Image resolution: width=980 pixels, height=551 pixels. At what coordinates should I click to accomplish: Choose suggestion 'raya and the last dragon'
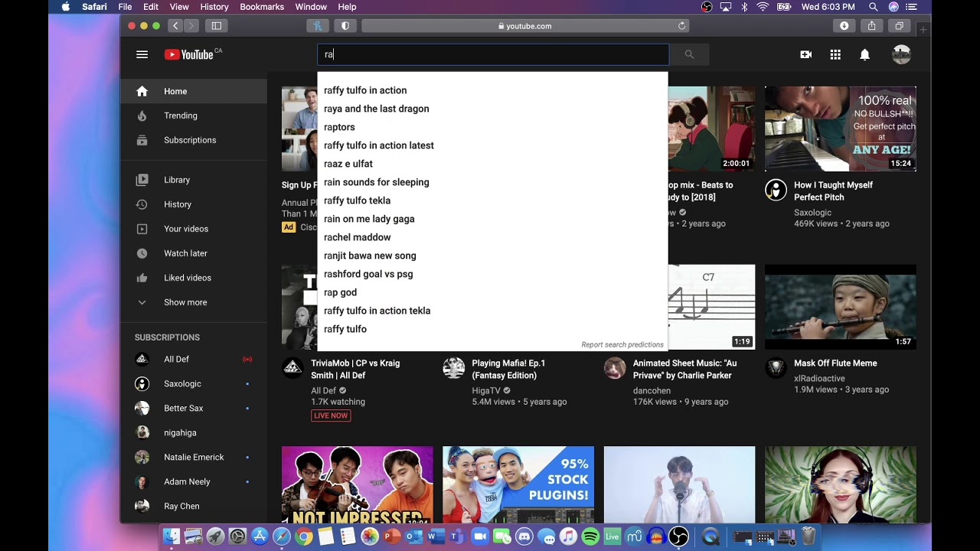coord(492,109)
